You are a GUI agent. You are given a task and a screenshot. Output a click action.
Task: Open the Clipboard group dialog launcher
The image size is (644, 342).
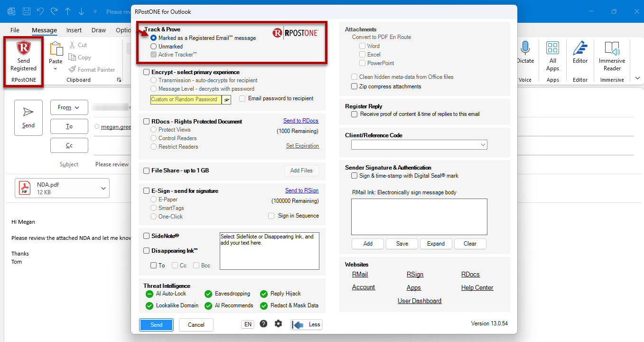[x=119, y=80]
